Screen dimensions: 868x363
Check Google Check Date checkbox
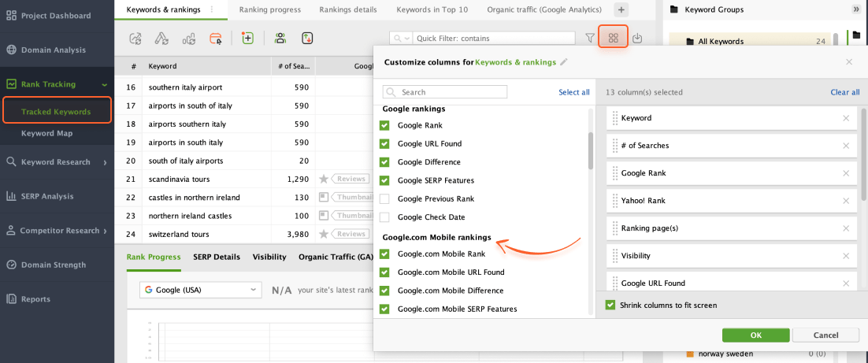click(x=384, y=217)
